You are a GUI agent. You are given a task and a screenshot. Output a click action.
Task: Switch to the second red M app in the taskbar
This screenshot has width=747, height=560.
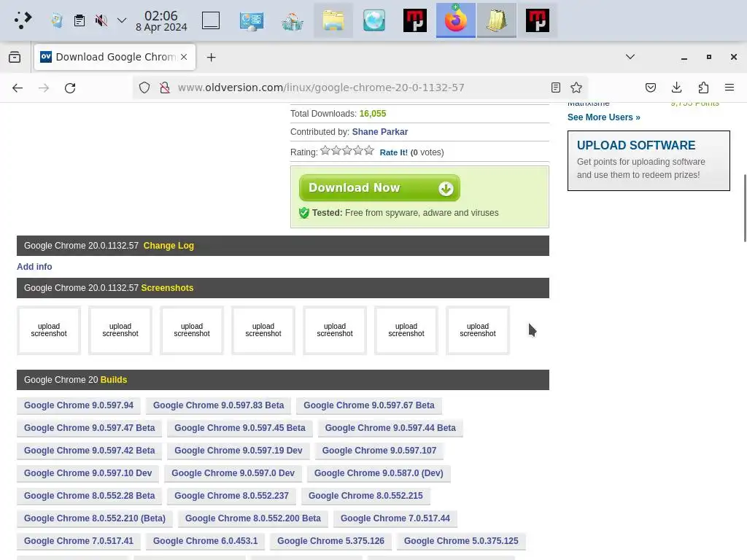[538, 20]
